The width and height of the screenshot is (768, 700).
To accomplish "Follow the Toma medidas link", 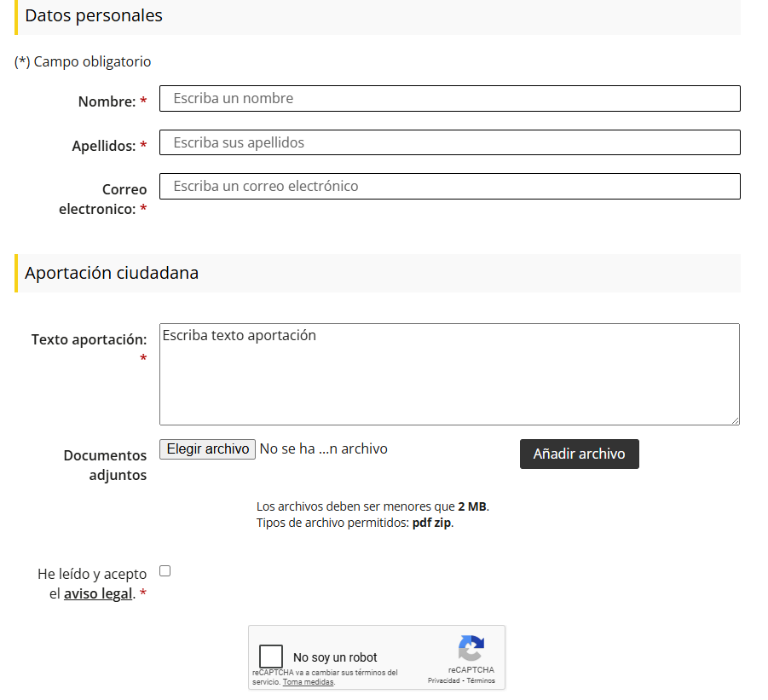I will 308,682.
